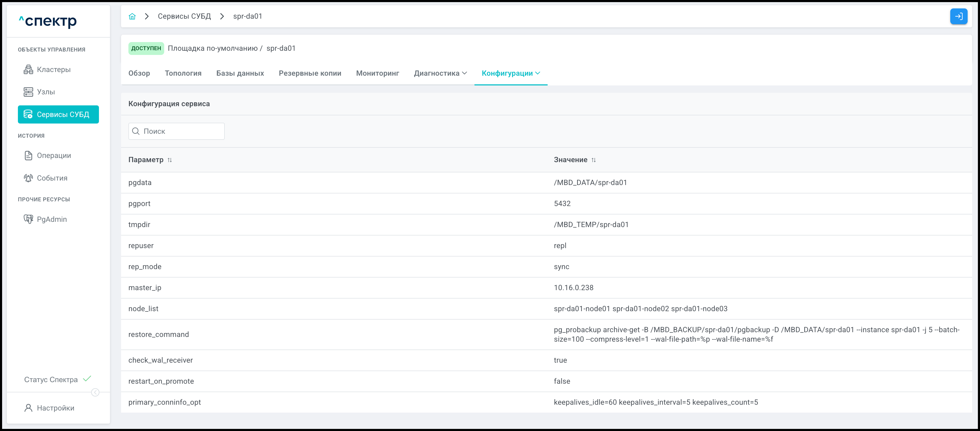Collapse the sidebar with the arrow toggle

[96, 392]
